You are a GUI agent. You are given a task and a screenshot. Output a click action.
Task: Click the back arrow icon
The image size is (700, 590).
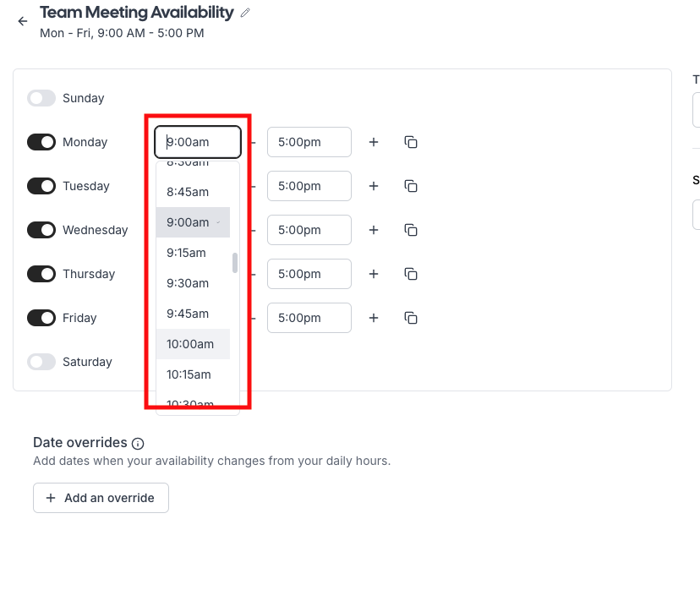point(23,22)
